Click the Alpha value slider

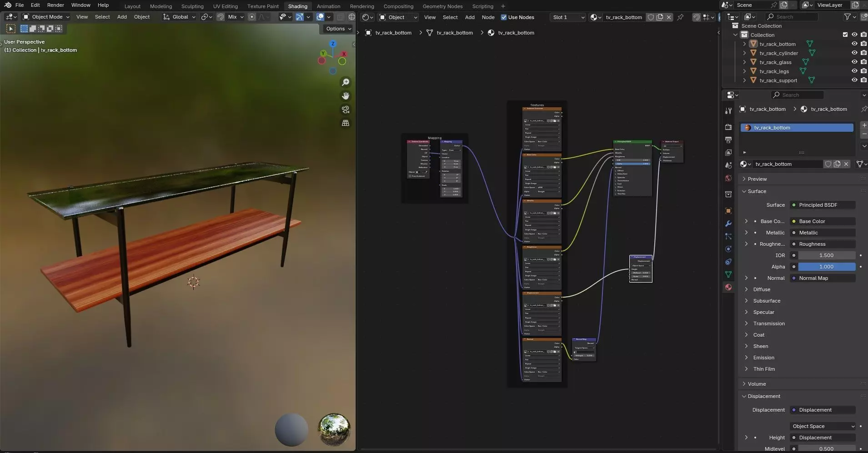coord(827,267)
